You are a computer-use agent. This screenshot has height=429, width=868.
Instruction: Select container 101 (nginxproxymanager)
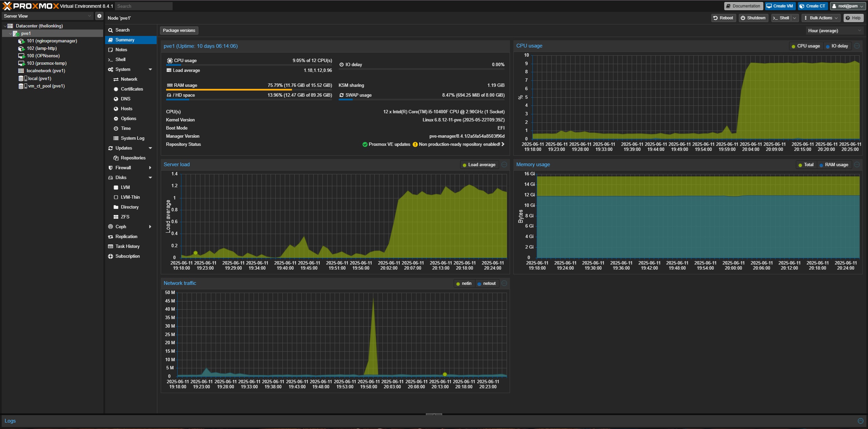[52, 41]
